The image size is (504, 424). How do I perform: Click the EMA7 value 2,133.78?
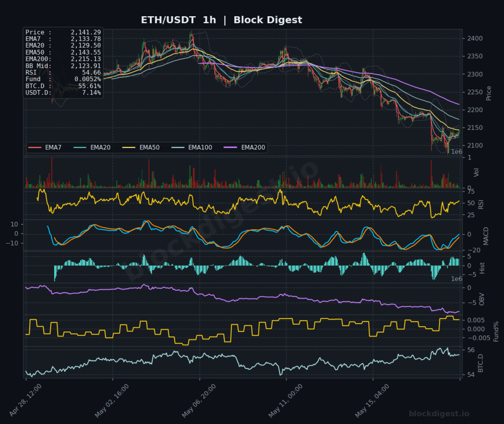pyautogui.click(x=86, y=39)
